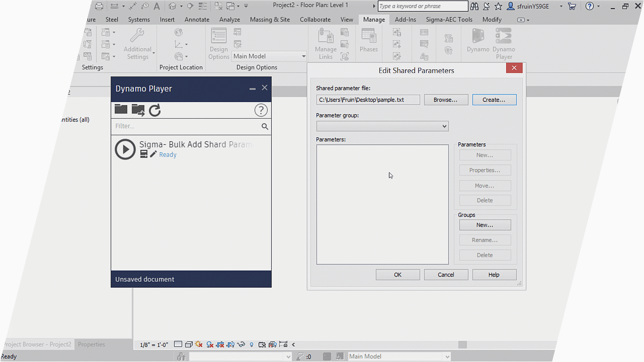Viewport: 644px width, 362px height.
Task: Click the browse-to-folder arrow icon in Dynamo Player
Action: (138, 110)
